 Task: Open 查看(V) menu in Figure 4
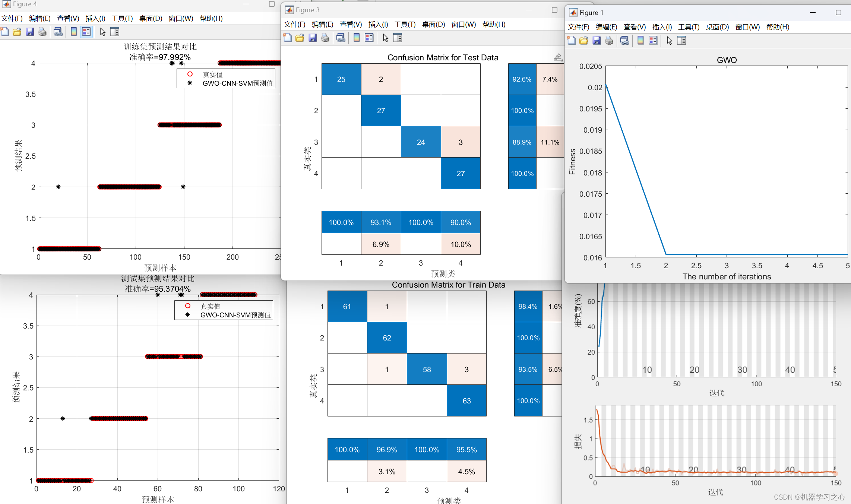[x=68, y=19]
